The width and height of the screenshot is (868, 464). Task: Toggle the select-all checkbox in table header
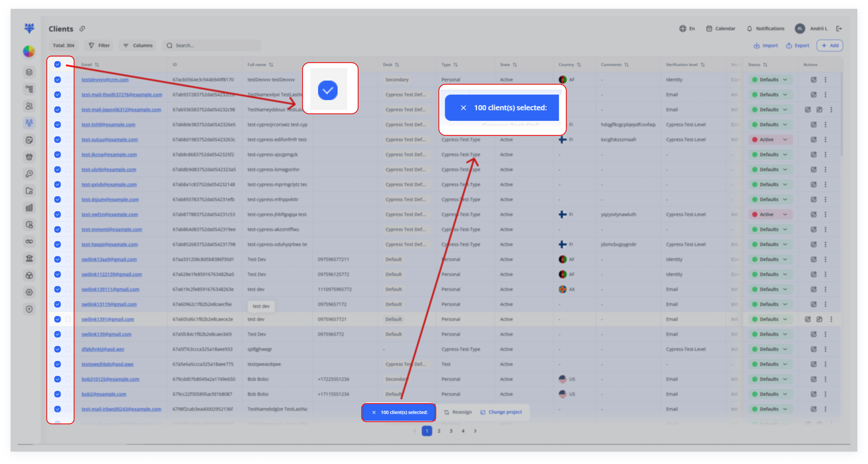(58, 64)
